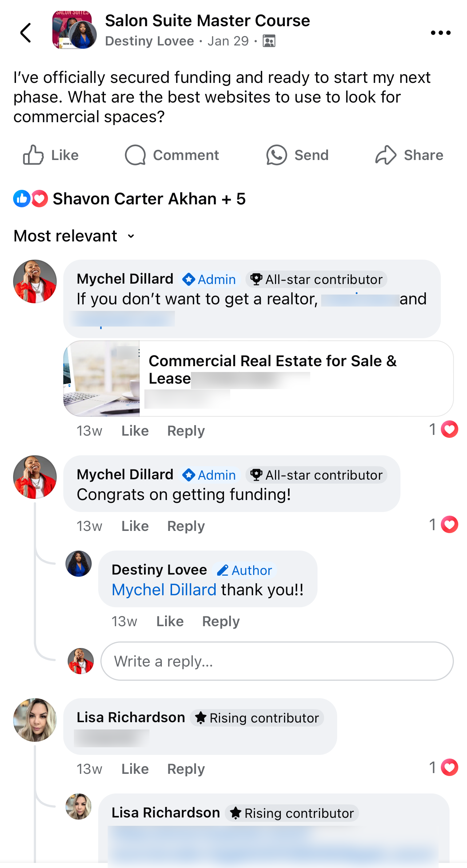Reply to Lisa Richardson's first comment
This screenshot has width=467, height=868.
[186, 769]
